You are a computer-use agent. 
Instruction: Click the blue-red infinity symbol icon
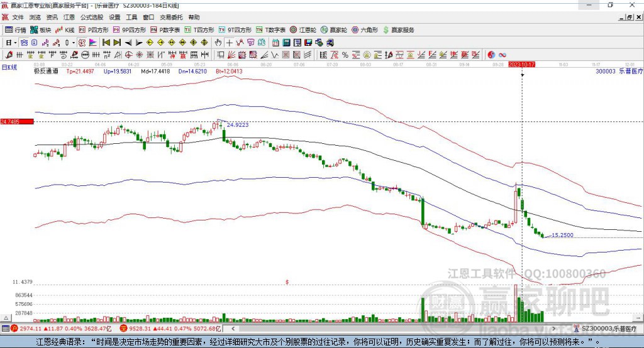tap(502, 55)
